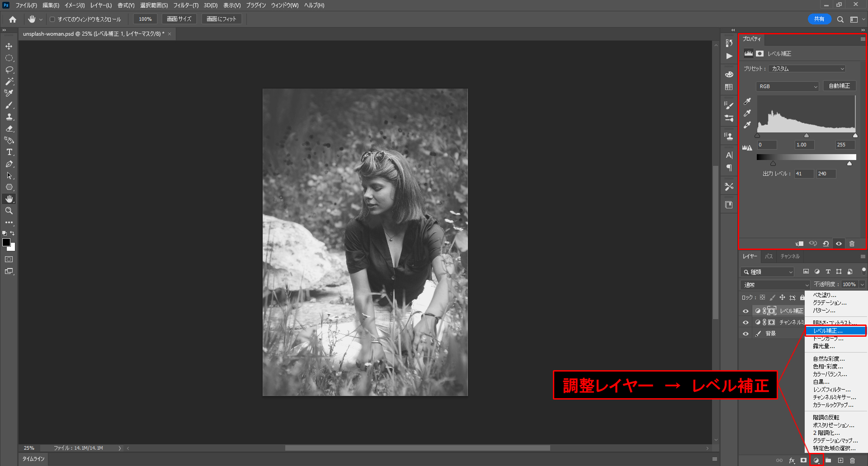868x466 pixels.
Task: Select the Lasso tool
Action: (x=9, y=70)
